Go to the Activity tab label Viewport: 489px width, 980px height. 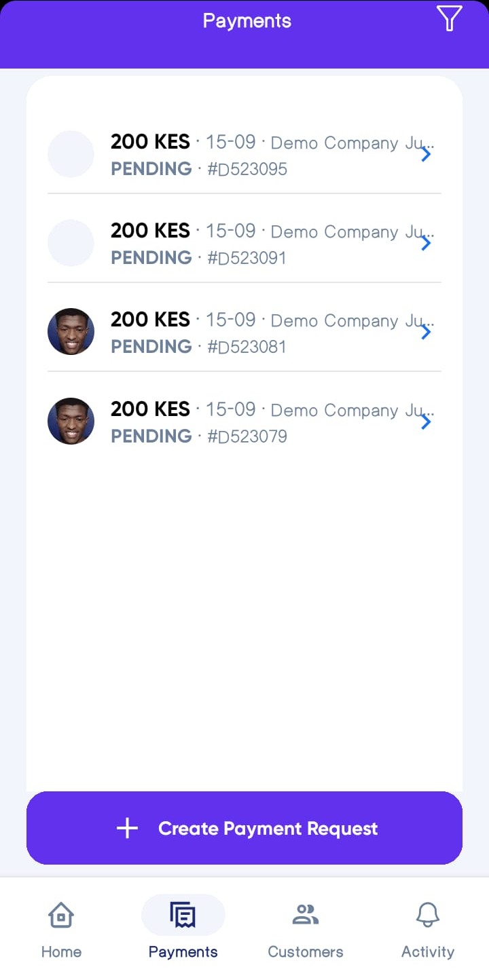(x=428, y=951)
